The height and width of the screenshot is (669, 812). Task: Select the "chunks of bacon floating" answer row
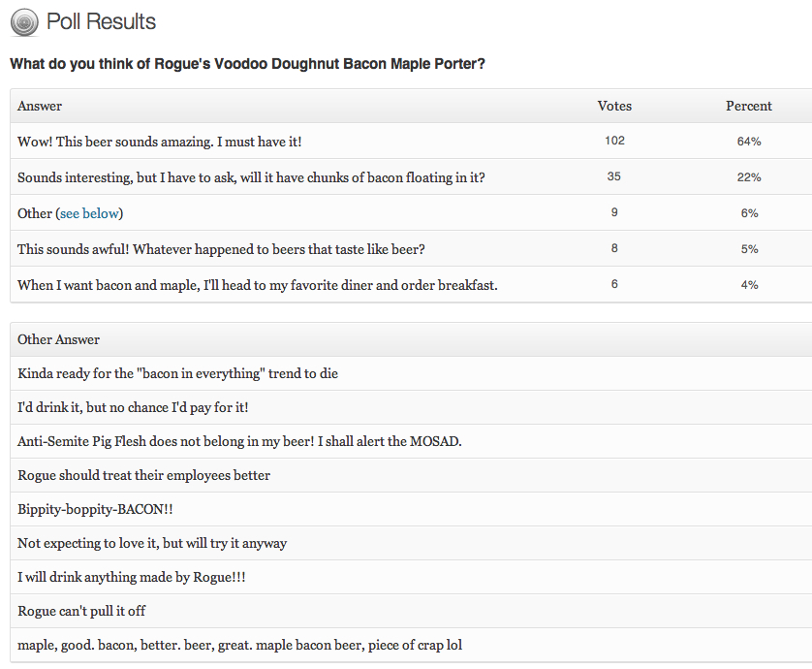tap(251, 177)
